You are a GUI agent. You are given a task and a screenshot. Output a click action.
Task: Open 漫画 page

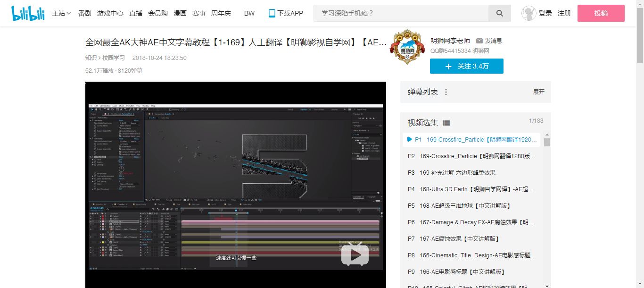pyautogui.click(x=180, y=13)
